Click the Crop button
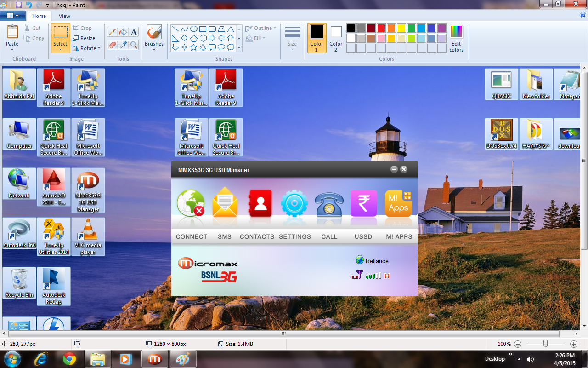Screen dimensions: 588x368 pyautogui.click(x=82, y=28)
